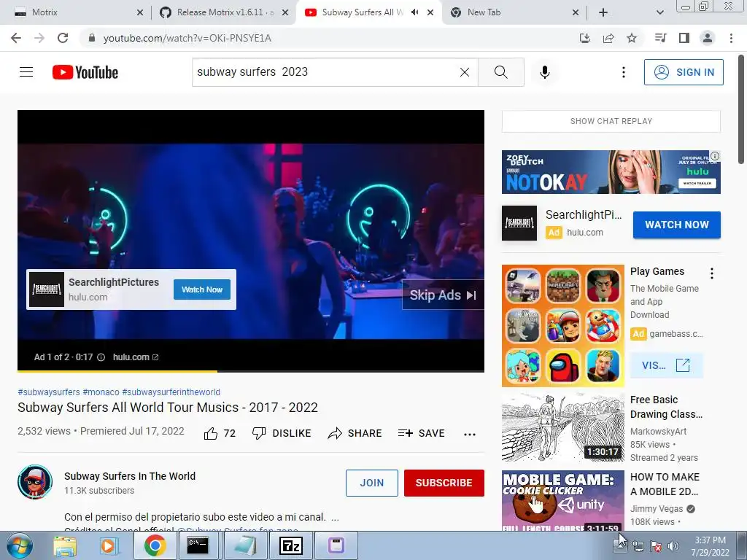Click the banner ad info icon

(715, 156)
